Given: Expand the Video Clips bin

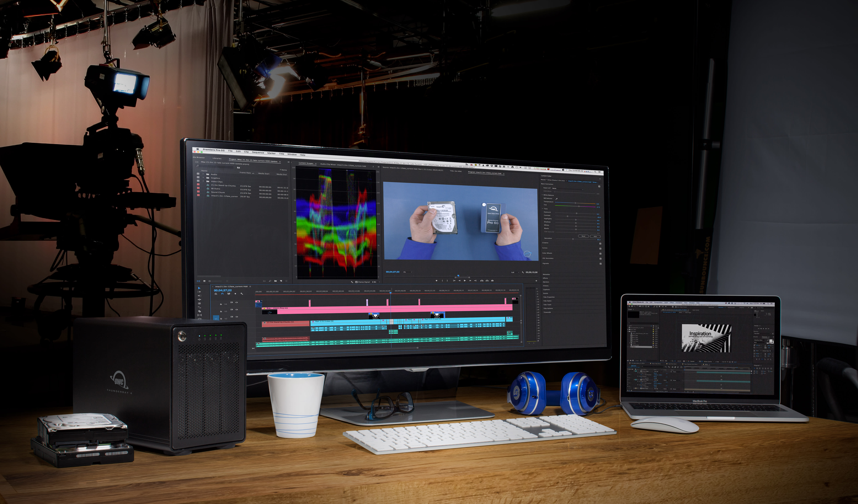Looking at the screenshot, I should tap(203, 181).
